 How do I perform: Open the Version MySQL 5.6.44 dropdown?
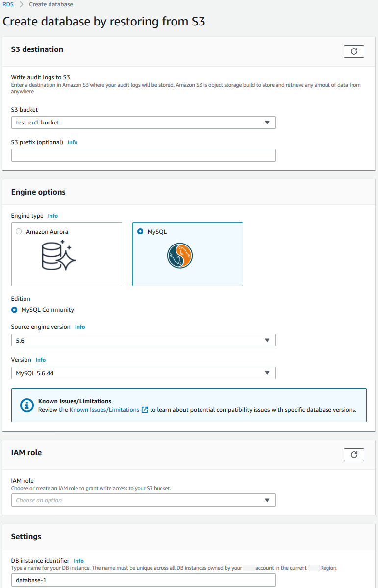(143, 373)
